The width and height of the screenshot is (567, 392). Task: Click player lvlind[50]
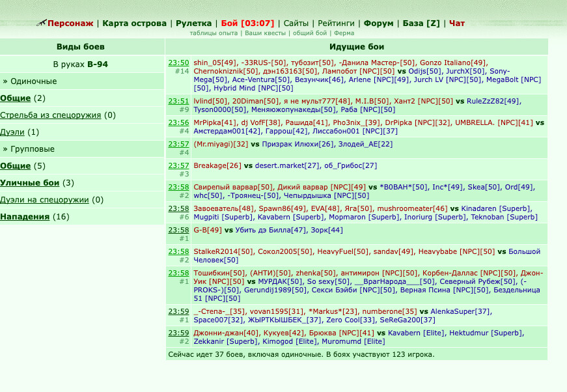tap(210, 101)
